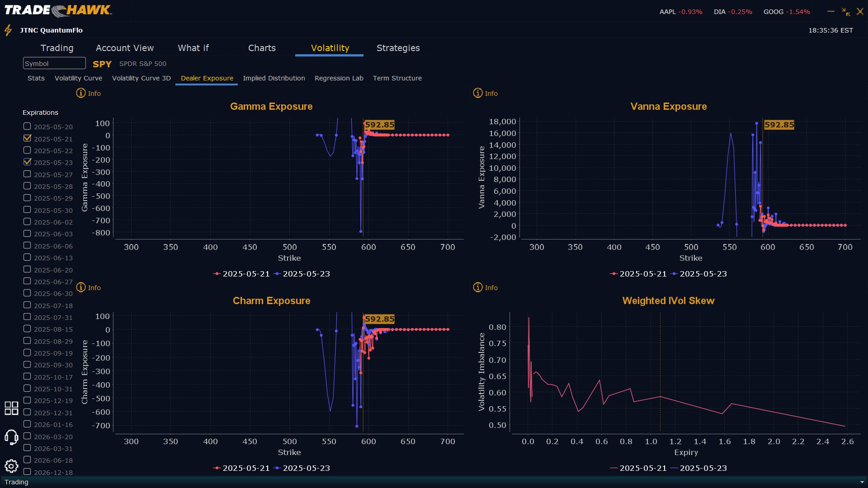Image resolution: width=868 pixels, height=488 pixels.
Task: Toggle 2025-05-23 legend in Gamma Exposure chart
Action: (306, 274)
